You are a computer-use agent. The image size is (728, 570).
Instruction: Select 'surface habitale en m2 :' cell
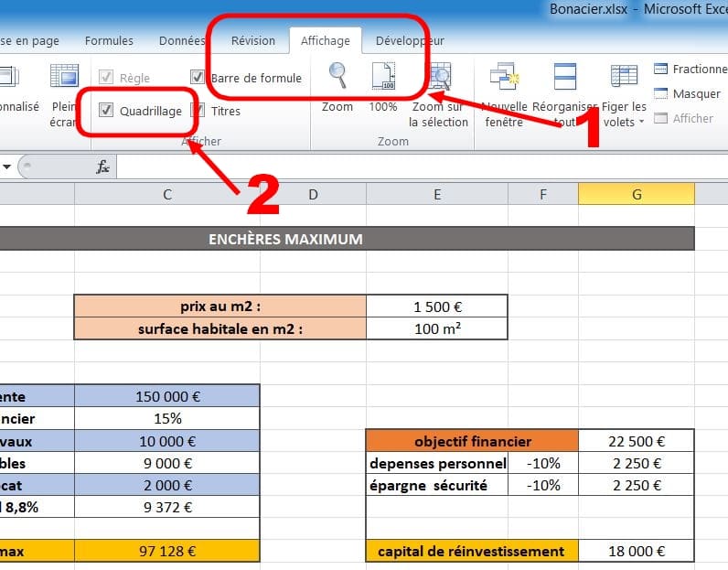pos(220,328)
